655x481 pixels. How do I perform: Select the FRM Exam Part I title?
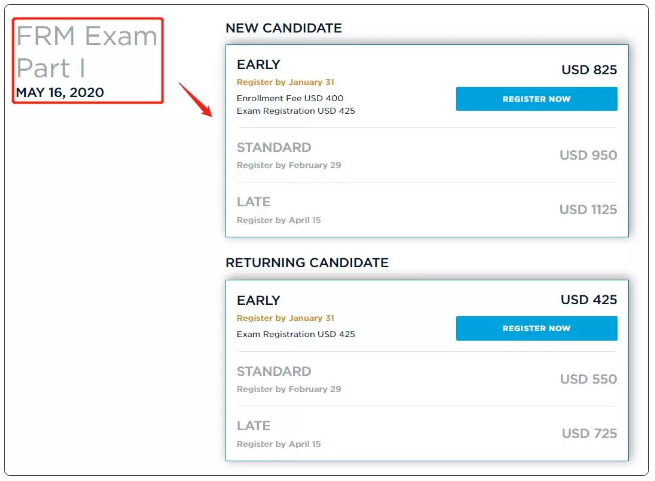tap(86, 52)
